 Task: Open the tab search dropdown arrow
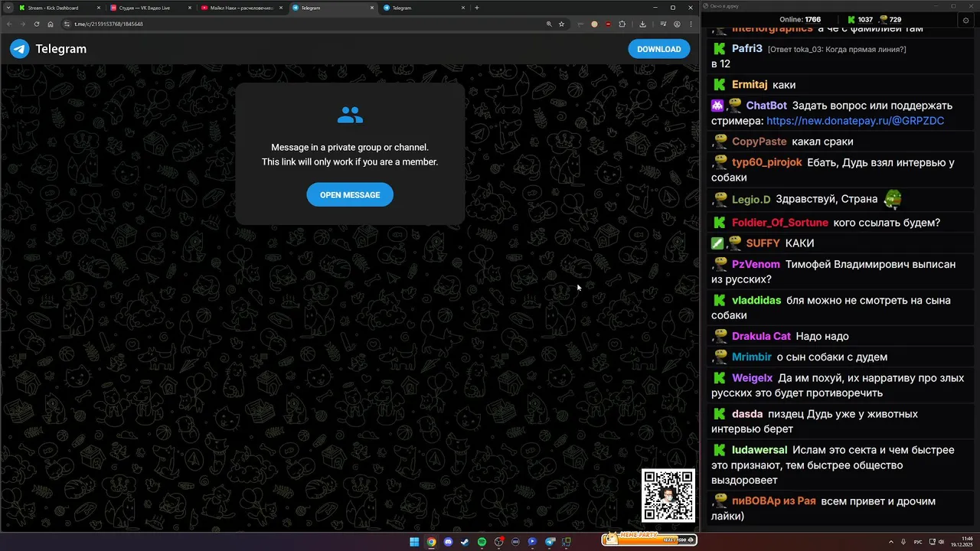(7, 8)
